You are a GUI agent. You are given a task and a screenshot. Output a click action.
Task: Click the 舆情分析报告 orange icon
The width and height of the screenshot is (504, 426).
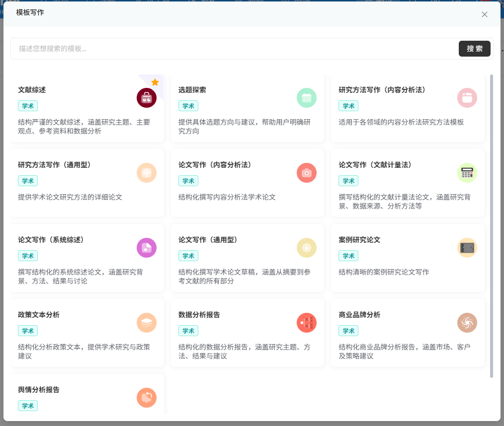point(147,398)
